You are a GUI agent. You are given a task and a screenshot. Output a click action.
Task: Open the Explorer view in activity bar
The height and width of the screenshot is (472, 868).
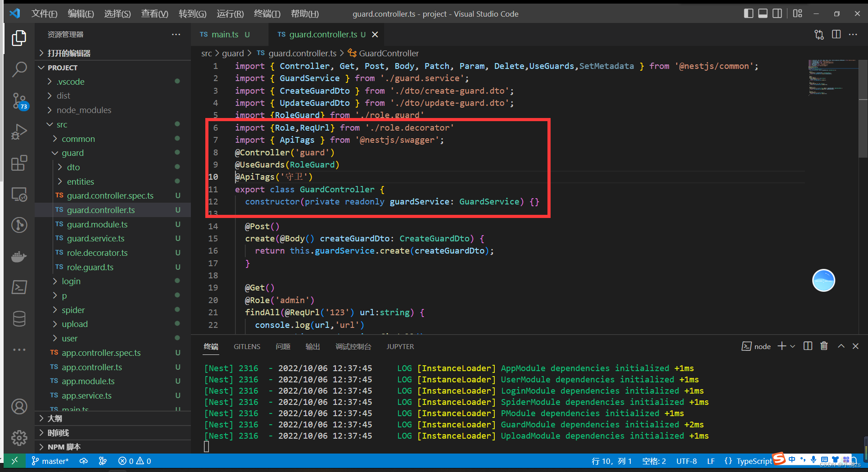pyautogui.click(x=19, y=38)
